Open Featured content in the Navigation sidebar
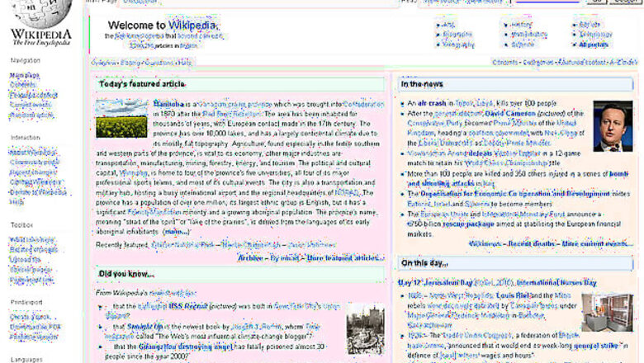 tap(34, 95)
